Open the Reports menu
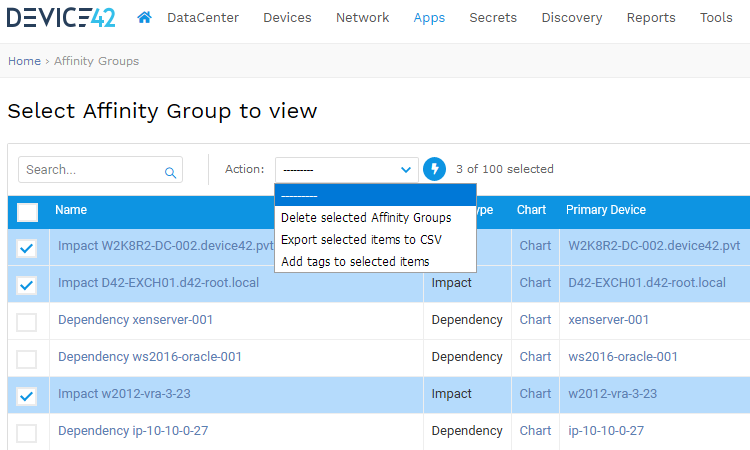Screen dimensions: 750x450 pyautogui.click(x=651, y=18)
